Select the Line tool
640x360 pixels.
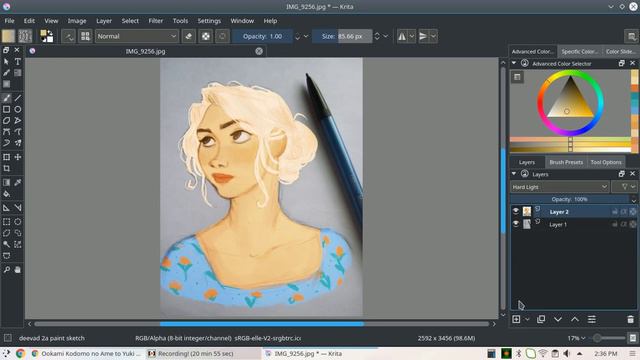[18, 98]
